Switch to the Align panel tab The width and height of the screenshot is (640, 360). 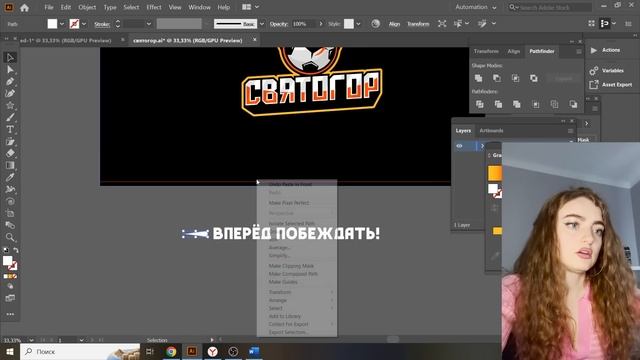(513, 51)
